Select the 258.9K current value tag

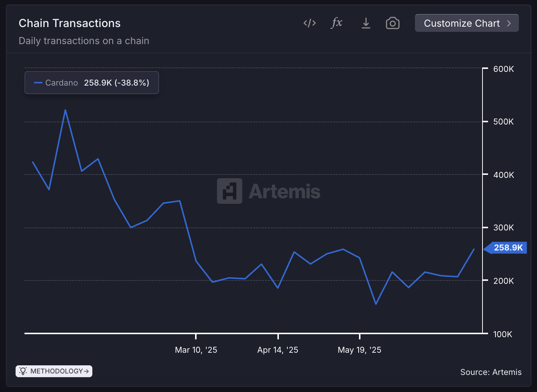pos(505,248)
